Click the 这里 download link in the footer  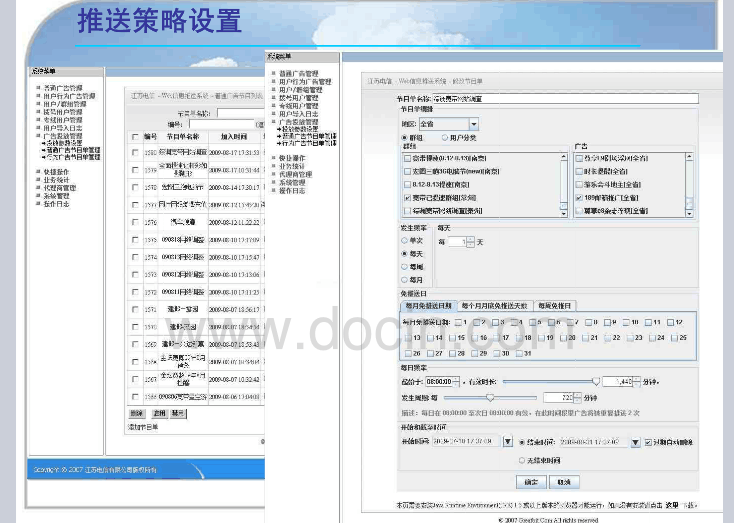click(x=672, y=505)
